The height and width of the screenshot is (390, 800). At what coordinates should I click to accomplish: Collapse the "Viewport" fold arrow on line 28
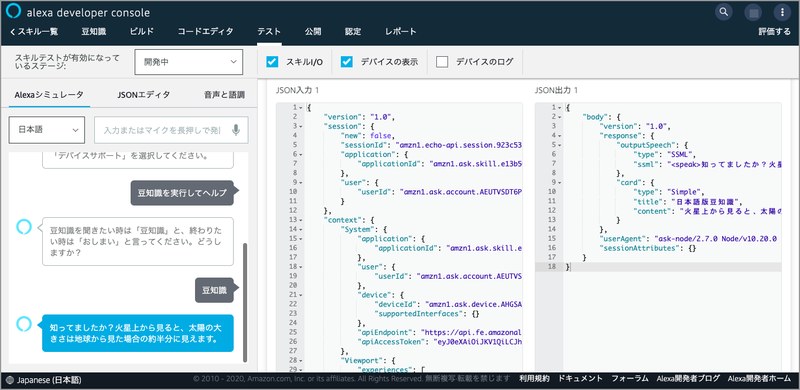tap(301, 360)
